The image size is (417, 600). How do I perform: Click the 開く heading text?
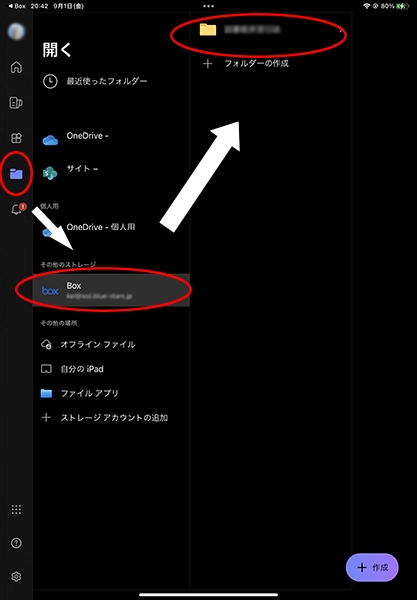(x=57, y=50)
